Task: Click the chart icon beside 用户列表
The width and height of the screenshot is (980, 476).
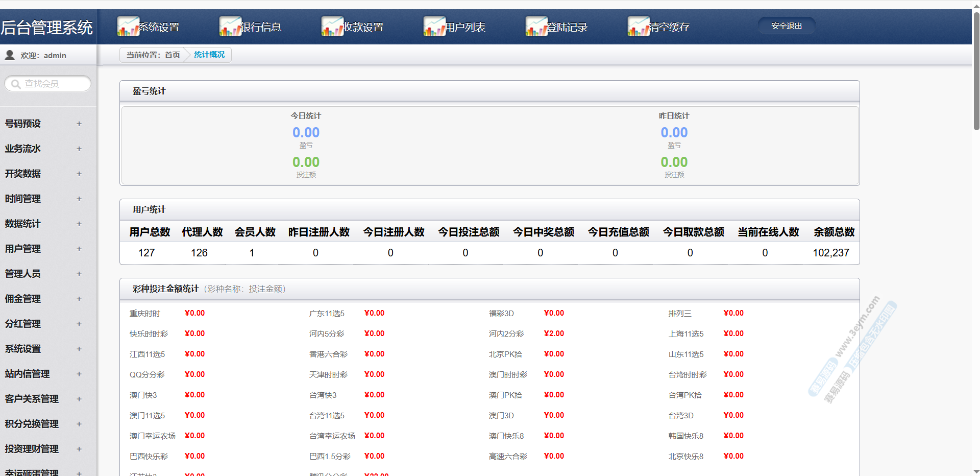Action: pos(434,27)
